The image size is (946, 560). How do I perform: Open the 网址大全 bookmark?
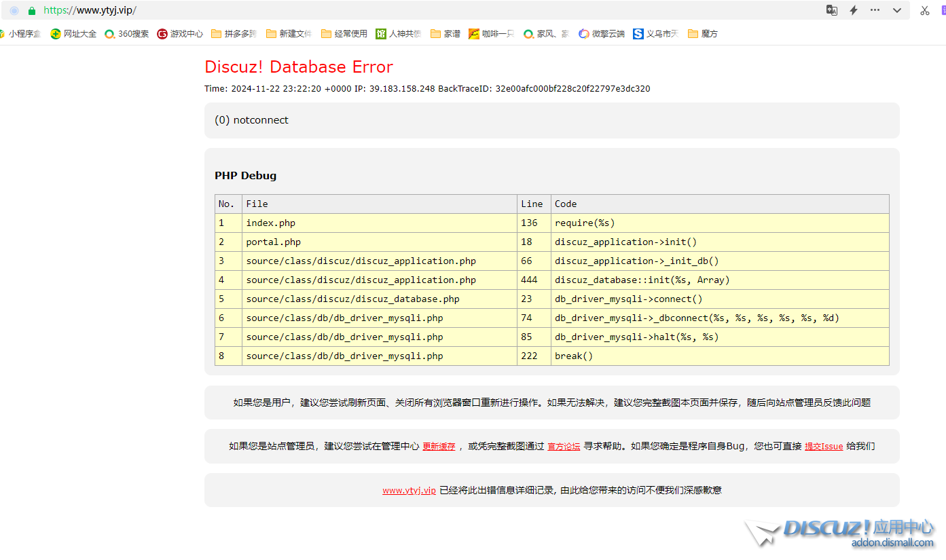pyautogui.click(x=73, y=34)
